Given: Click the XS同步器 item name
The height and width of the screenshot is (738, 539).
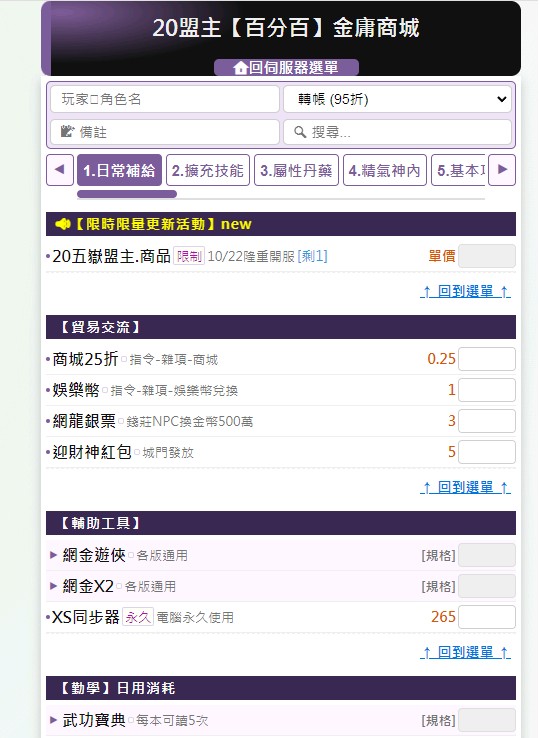Looking at the screenshot, I should click(85, 617).
